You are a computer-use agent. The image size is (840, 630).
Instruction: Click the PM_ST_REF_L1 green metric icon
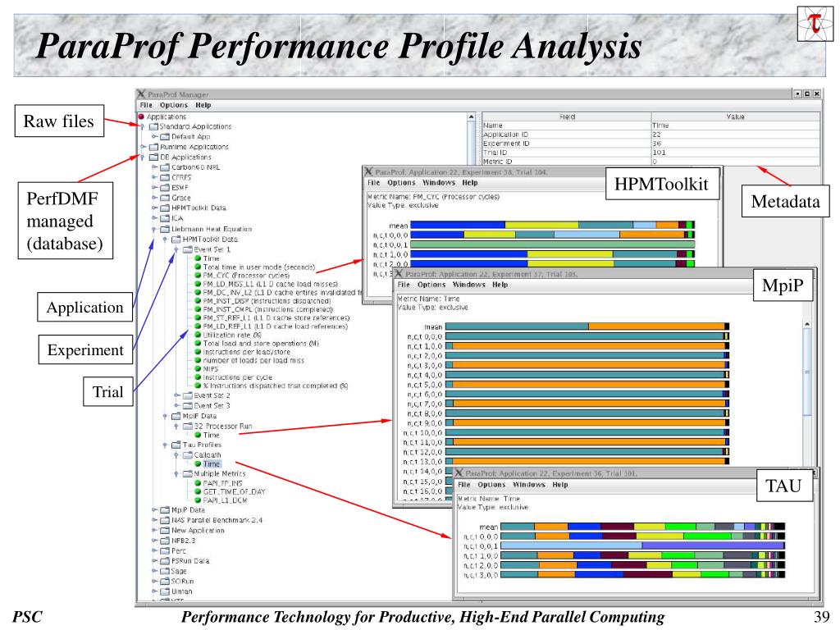click(198, 317)
